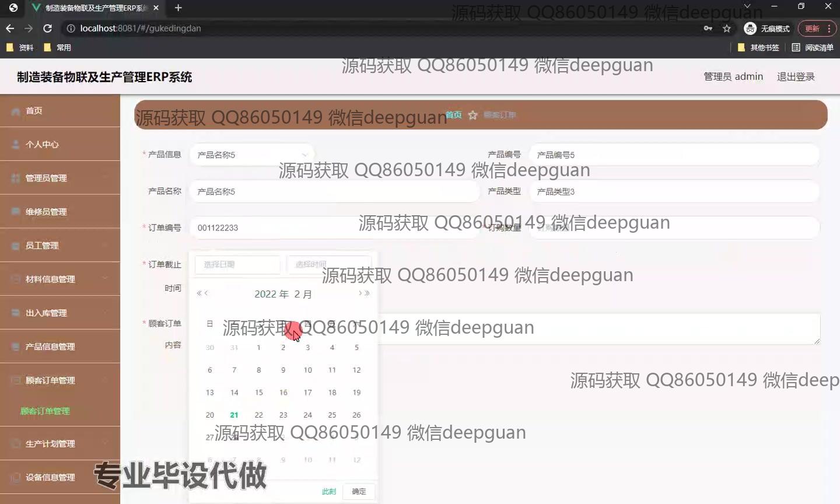The height and width of the screenshot is (504, 840).
Task: Click the 选择时间 time input
Action: (329, 264)
